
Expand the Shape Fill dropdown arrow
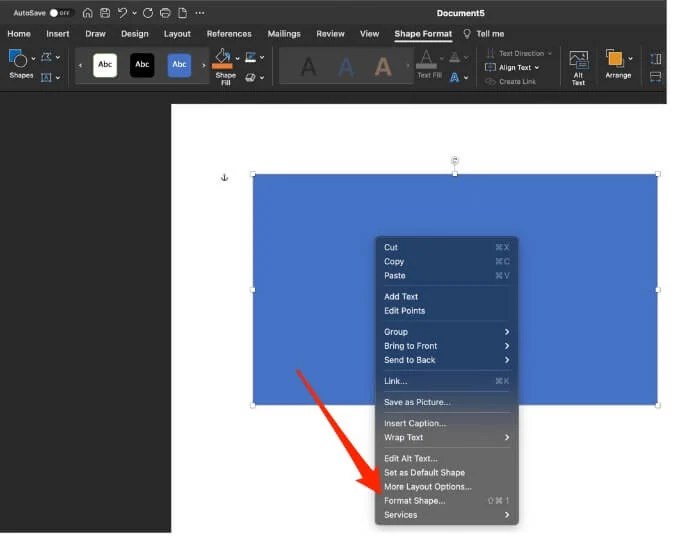point(237,58)
